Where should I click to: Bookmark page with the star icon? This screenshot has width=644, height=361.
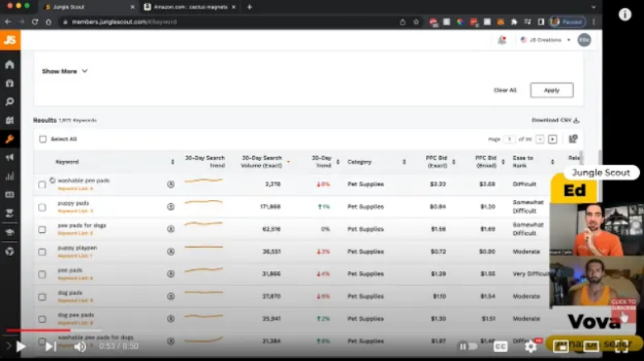tap(416, 21)
